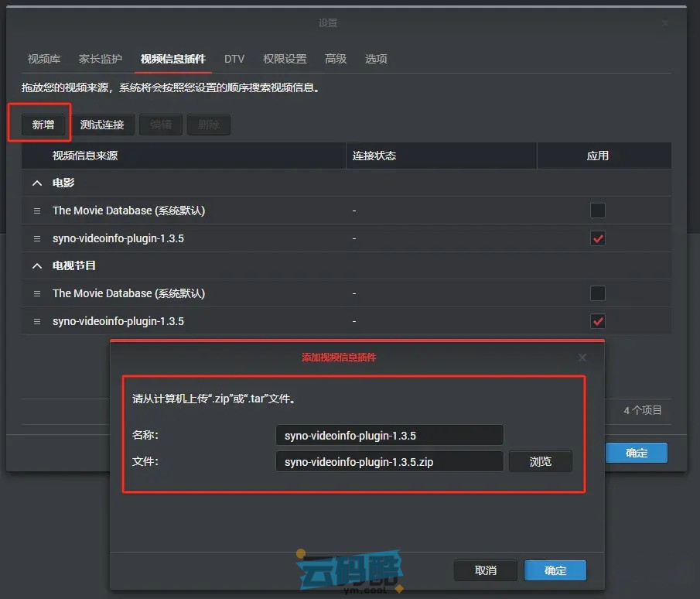This screenshot has height=599, width=700.
Task: Click drag handle of TV The Movie Database row
Action: coord(36,293)
